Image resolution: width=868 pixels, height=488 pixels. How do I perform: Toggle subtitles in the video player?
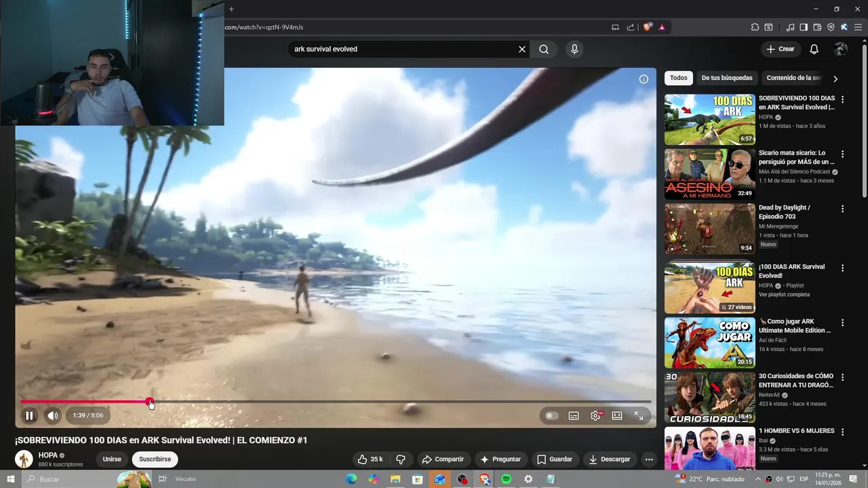574,415
